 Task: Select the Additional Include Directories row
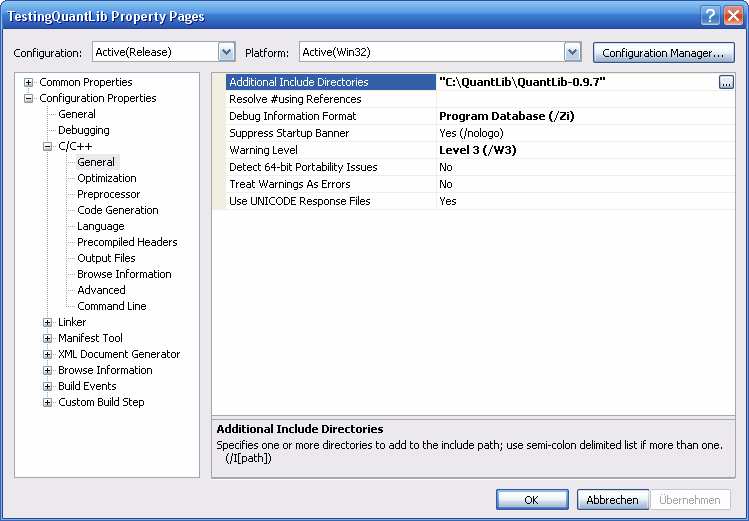pos(331,82)
